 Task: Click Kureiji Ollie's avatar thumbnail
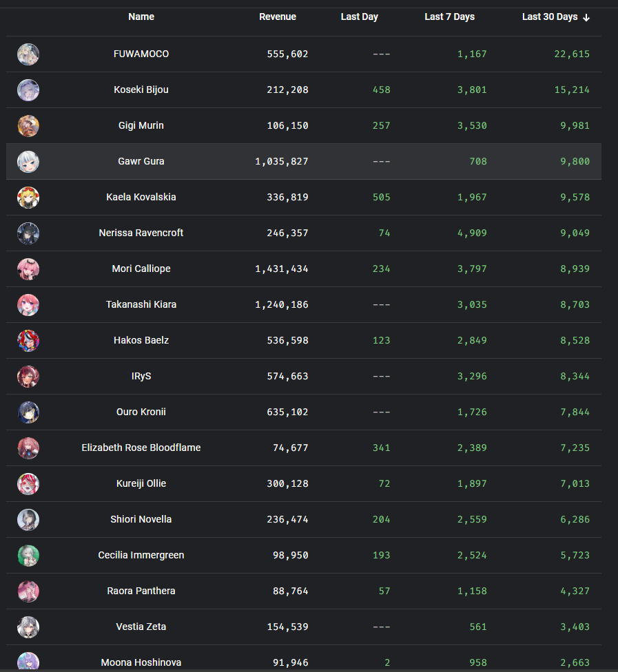[28, 484]
